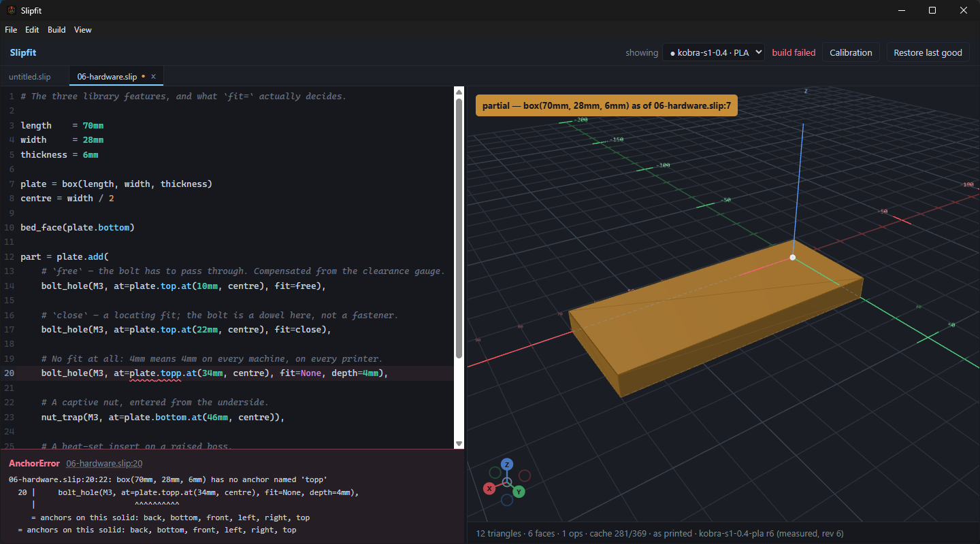
Task: Click the red 'build failed' status
Action: 794,52
